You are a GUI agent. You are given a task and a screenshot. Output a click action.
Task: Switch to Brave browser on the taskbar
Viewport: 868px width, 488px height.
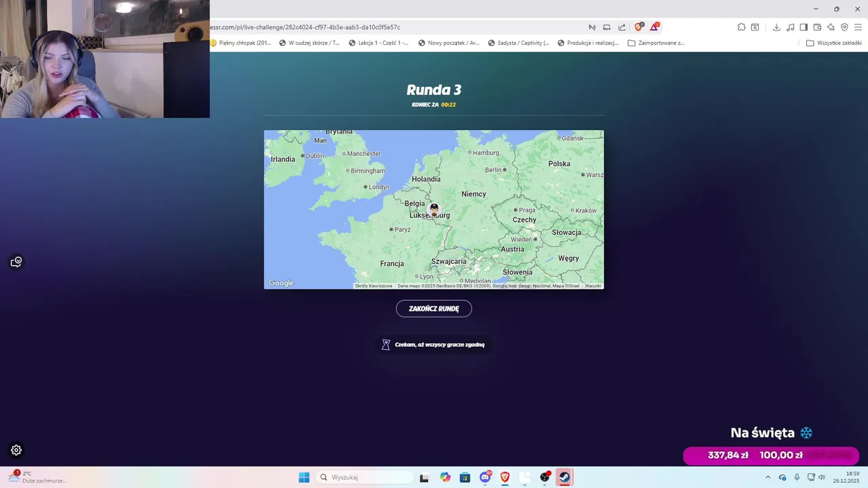point(505,477)
